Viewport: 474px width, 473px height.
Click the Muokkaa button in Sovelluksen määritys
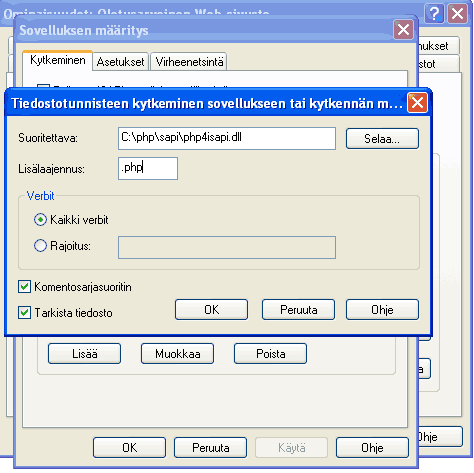point(177,354)
